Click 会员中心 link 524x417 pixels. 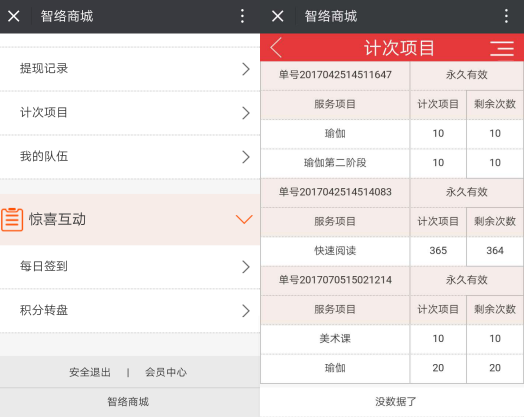pyautogui.click(x=166, y=372)
